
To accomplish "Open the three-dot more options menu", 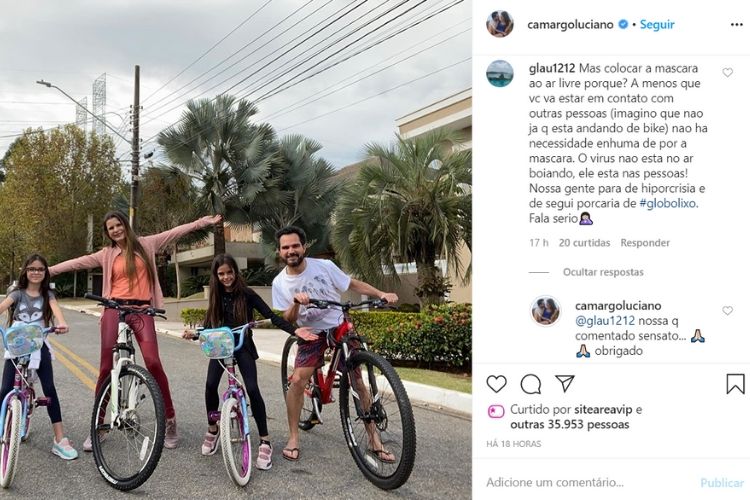I will pyautogui.click(x=737, y=24).
